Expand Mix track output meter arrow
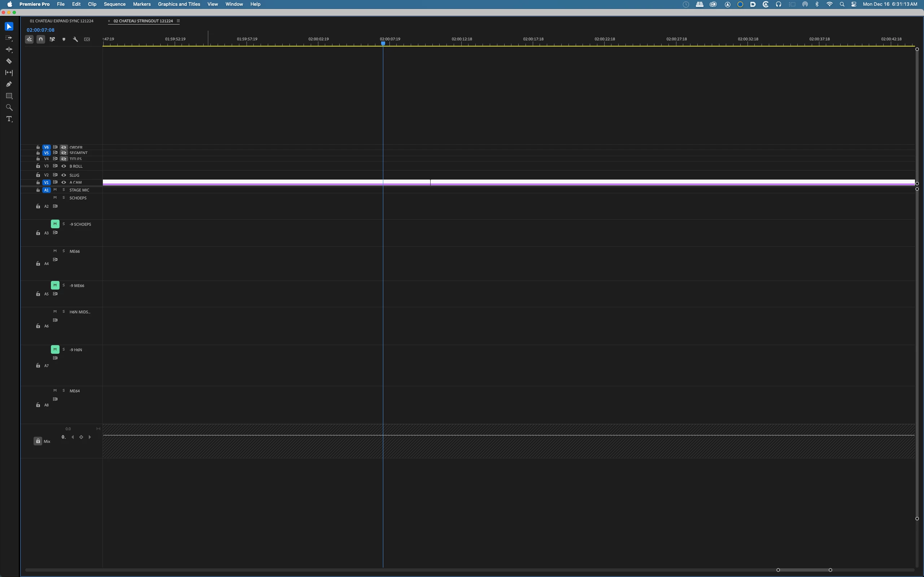 98,428
